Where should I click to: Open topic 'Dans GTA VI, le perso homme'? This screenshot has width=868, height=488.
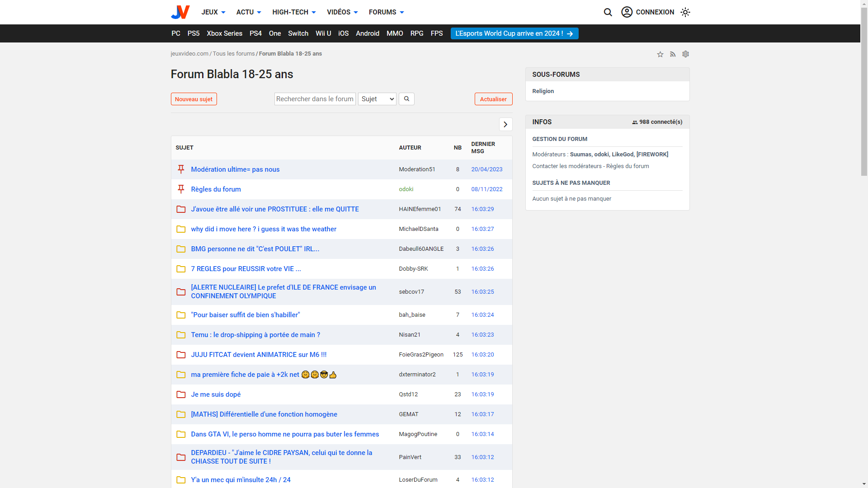click(285, 434)
